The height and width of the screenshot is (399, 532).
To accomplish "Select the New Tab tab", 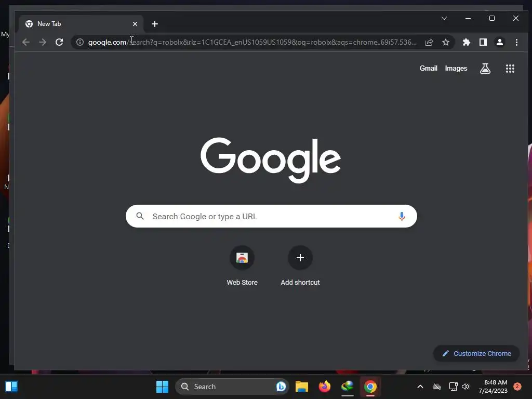I will pos(81,24).
